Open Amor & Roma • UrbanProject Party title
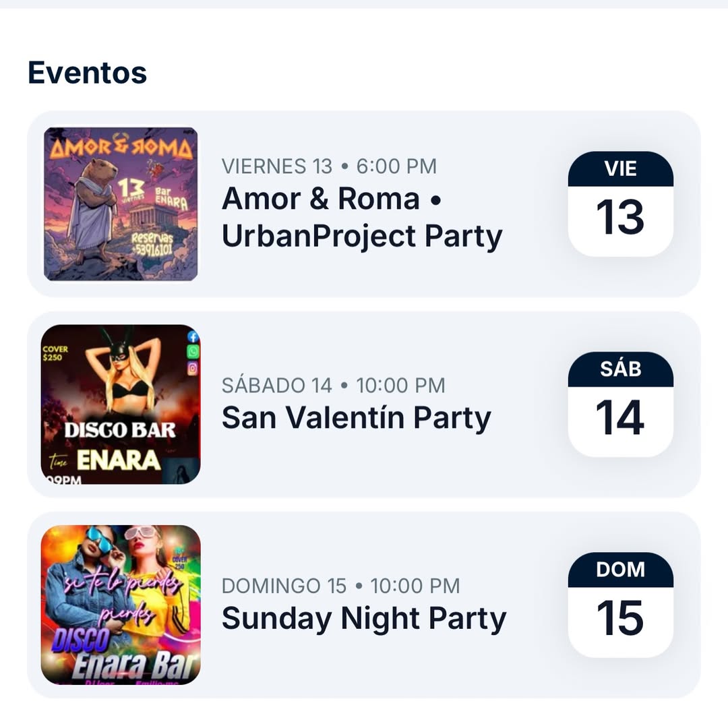The image size is (728, 728). (362, 217)
